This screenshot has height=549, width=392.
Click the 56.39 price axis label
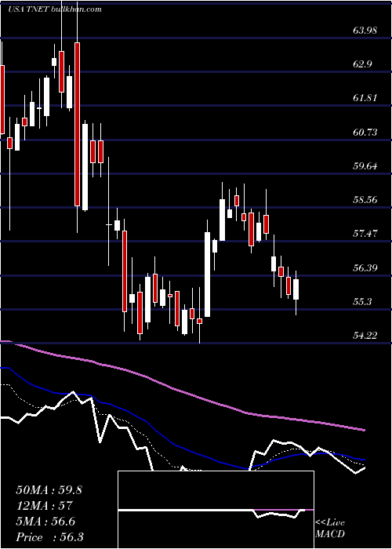365,268
